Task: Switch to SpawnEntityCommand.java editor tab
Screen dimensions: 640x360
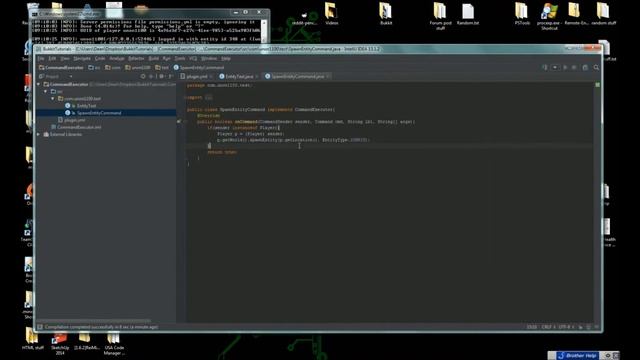Action: click(x=297, y=76)
